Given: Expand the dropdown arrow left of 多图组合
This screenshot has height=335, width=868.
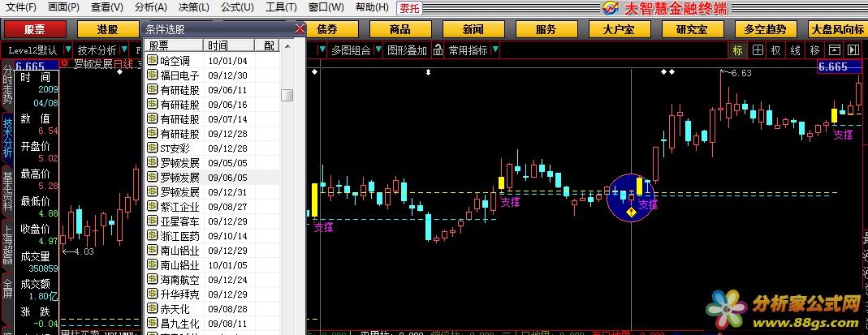Looking at the screenshot, I should pos(322,50).
